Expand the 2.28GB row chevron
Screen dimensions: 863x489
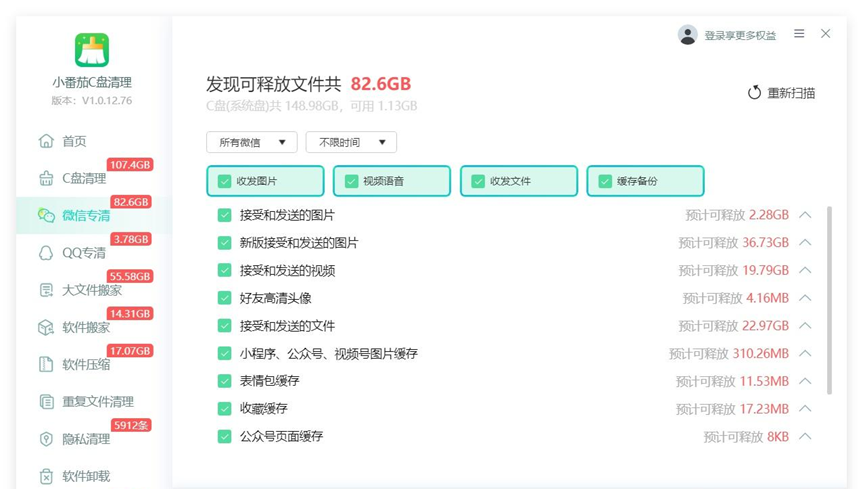(x=805, y=215)
